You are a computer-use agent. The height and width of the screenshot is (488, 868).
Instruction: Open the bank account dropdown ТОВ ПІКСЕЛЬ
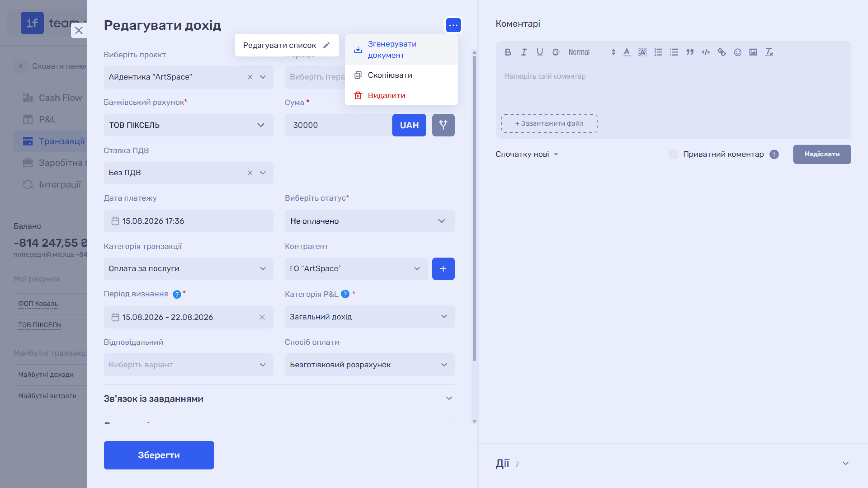[x=188, y=125]
